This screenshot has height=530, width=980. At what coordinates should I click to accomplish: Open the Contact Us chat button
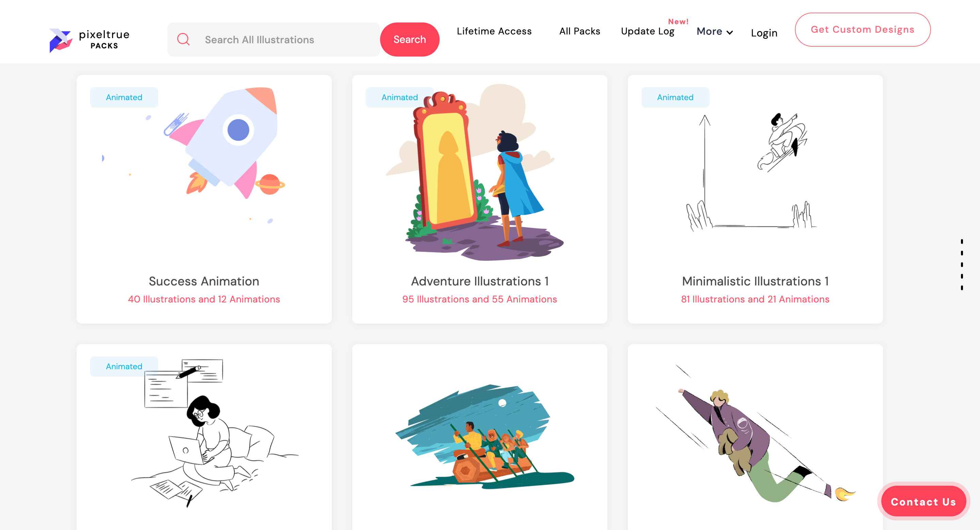click(x=923, y=501)
